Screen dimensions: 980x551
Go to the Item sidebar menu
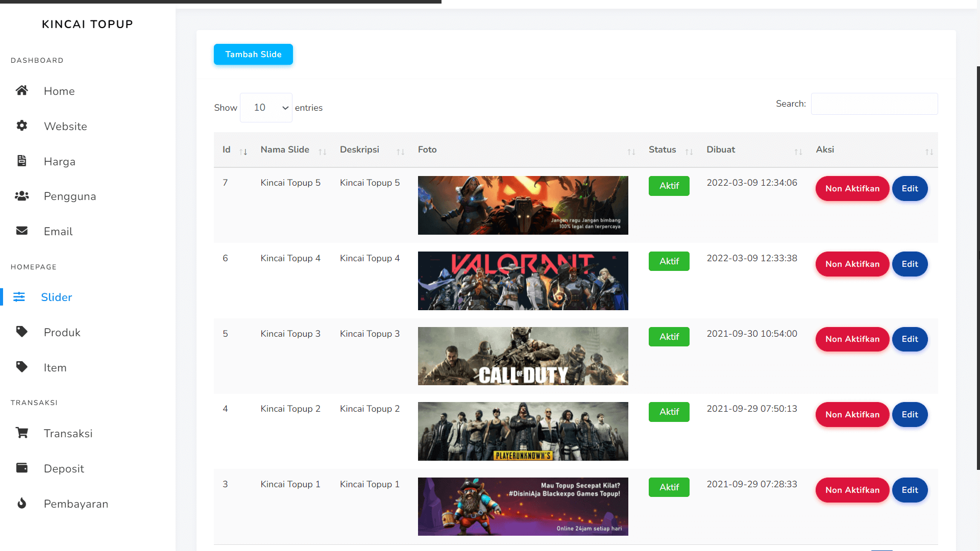click(x=55, y=368)
